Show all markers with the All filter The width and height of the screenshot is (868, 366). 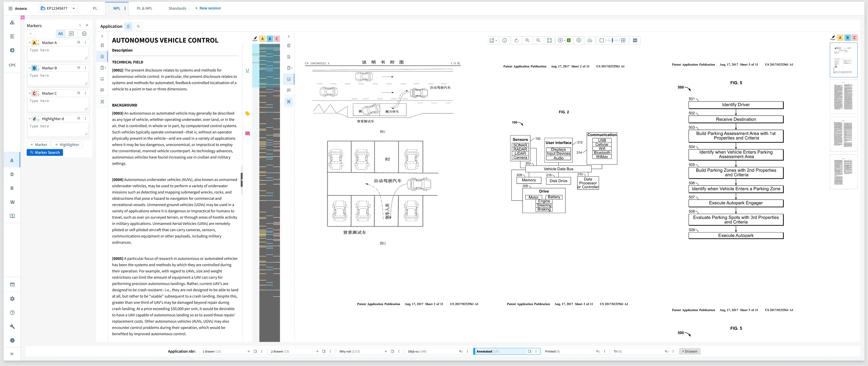[60, 34]
